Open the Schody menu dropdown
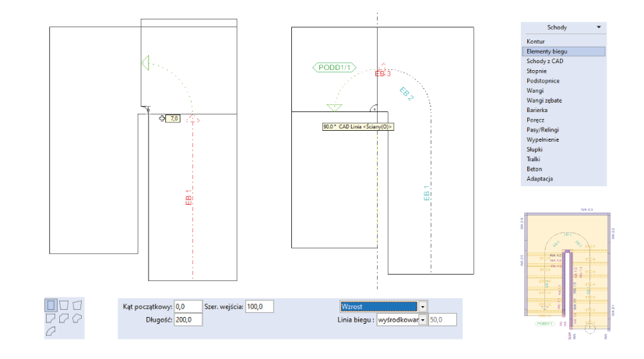The width and height of the screenshot is (644, 359). [x=599, y=27]
